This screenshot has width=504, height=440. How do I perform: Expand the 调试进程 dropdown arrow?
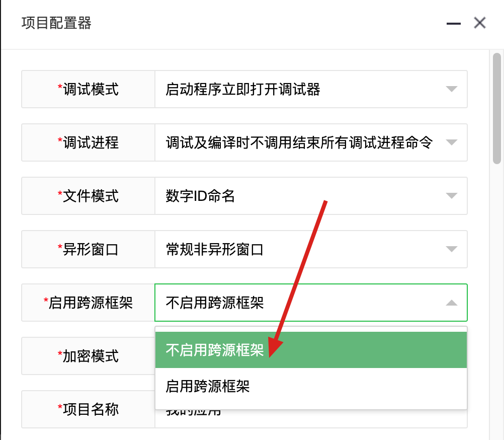[x=452, y=142]
